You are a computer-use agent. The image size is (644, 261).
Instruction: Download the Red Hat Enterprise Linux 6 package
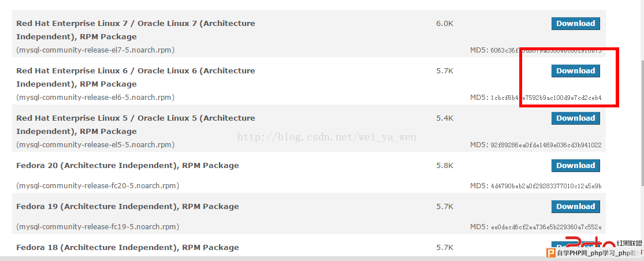[x=575, y=70]
